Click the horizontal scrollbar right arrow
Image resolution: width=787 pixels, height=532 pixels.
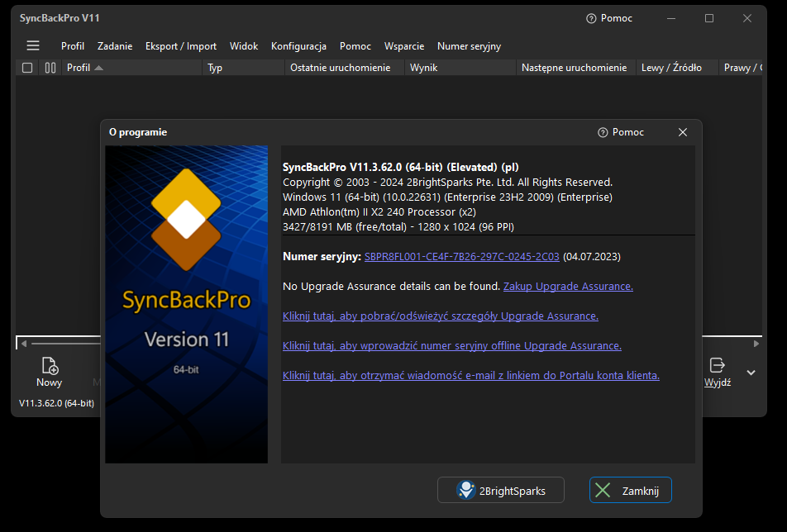(x=756, y=344)
